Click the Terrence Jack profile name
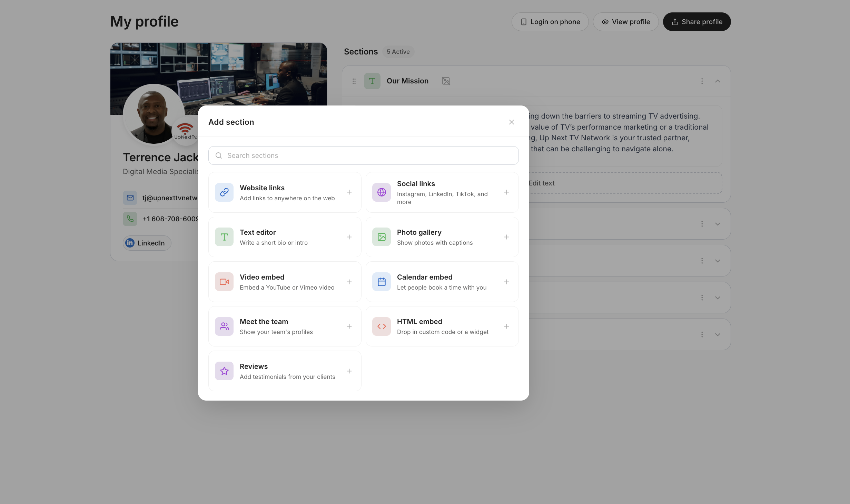This screenshot has width=850, height=504. 161,157
